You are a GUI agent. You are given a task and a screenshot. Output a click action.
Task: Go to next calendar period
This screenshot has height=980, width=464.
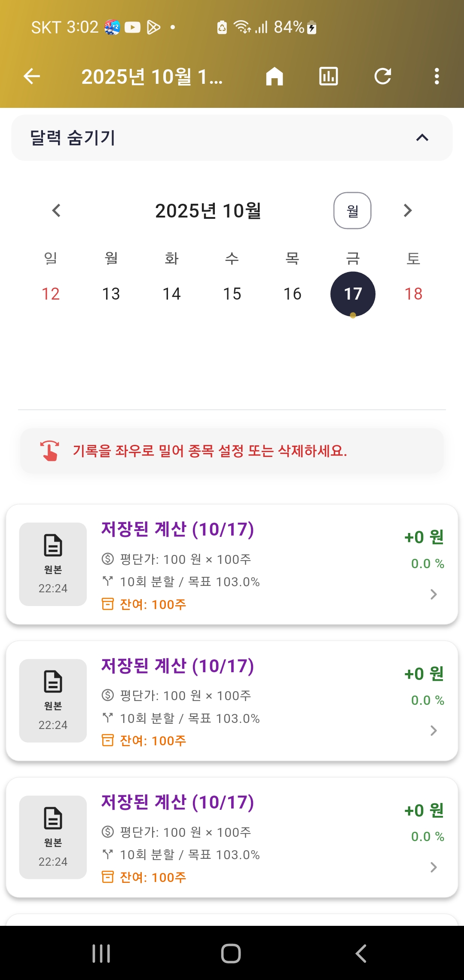[408, 211]
